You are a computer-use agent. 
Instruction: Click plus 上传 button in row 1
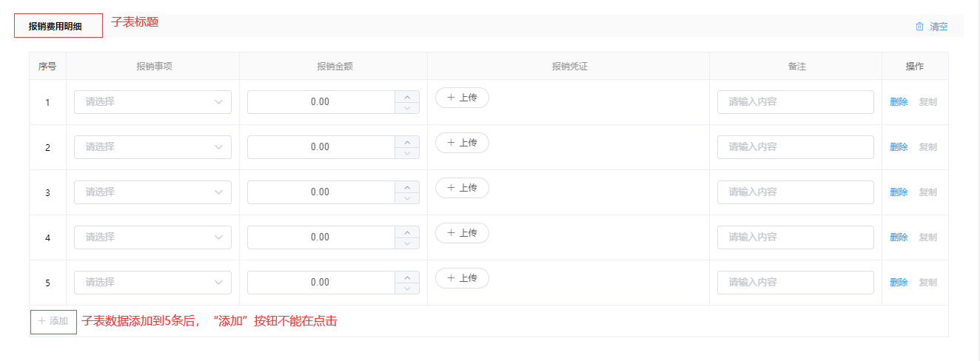pyautogui.click(x=462, y=98)
